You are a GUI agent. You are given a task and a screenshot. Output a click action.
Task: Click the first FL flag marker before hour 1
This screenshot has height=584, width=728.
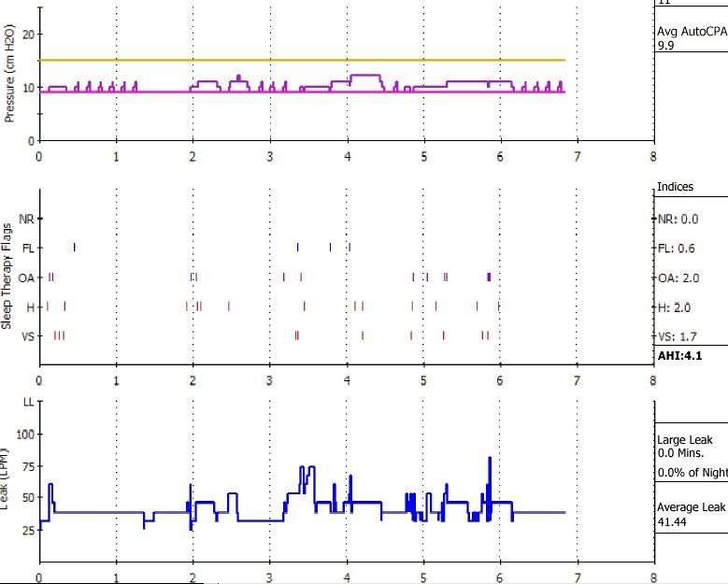pos(75,247)
